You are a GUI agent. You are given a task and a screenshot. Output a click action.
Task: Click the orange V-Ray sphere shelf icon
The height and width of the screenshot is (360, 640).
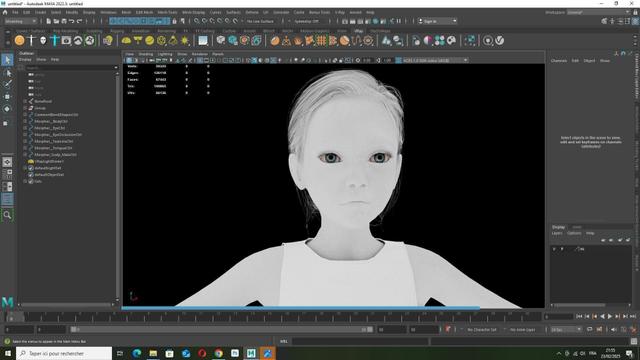(x=19, y=40)
